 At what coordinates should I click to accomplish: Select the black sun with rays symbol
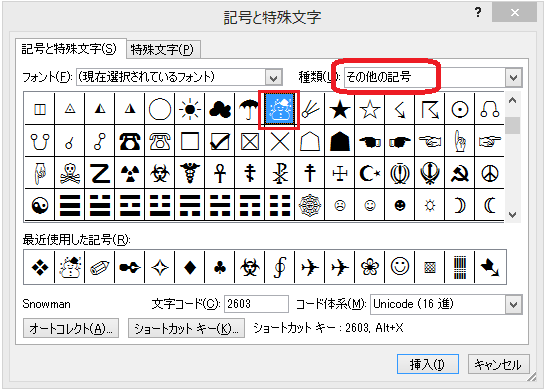[x=190, y=109]
